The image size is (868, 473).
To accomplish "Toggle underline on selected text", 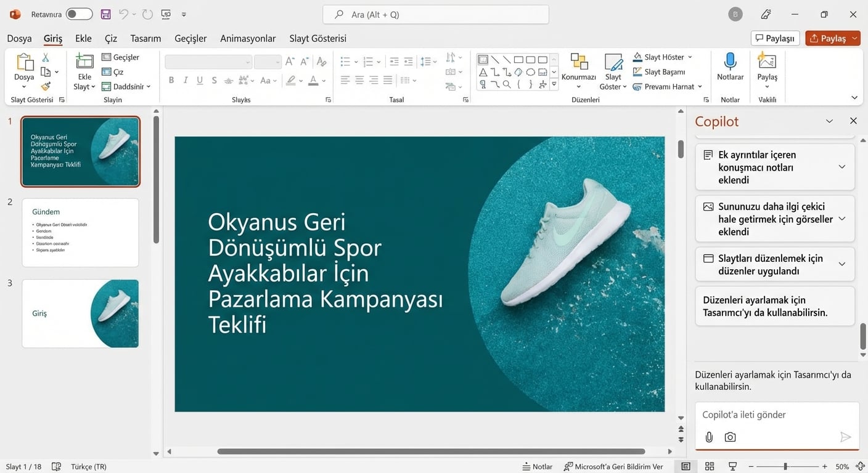I will coord(200,80).
